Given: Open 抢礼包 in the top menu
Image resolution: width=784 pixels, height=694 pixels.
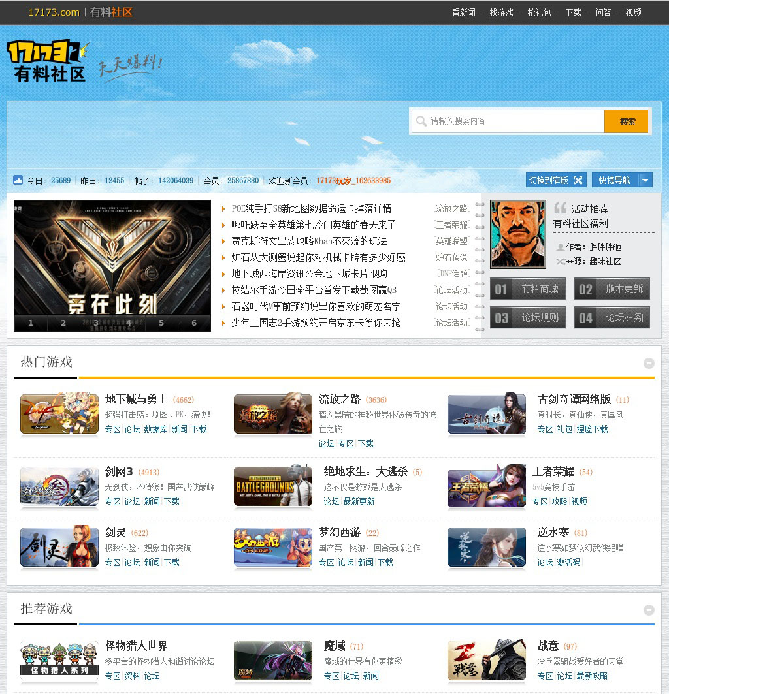Looking at the screenshot, I should tap(539, 12).
